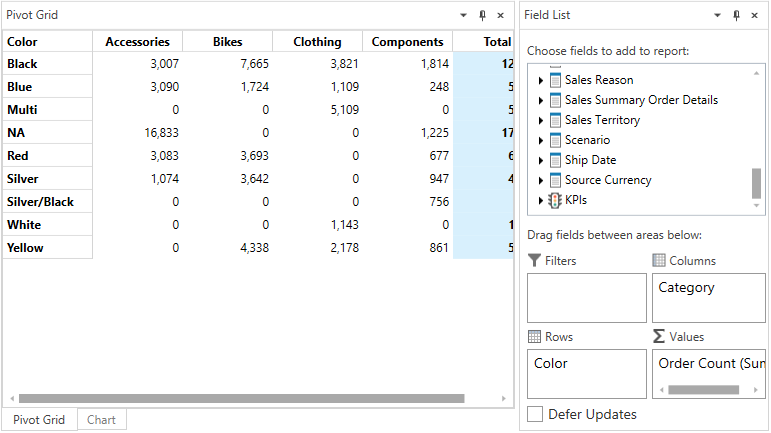This screenshot has width=771, height=433.
Task: Click the Sales Territory table icon
Action: pos(555,120)
